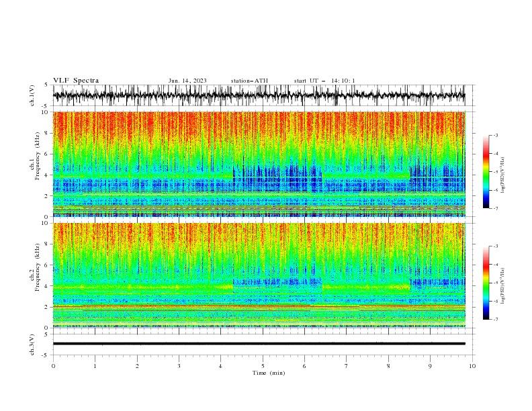Screen dimensions: 532x411
Task: Click the "6" tick on ch.2 frequency axis
Action: (46, 265)
